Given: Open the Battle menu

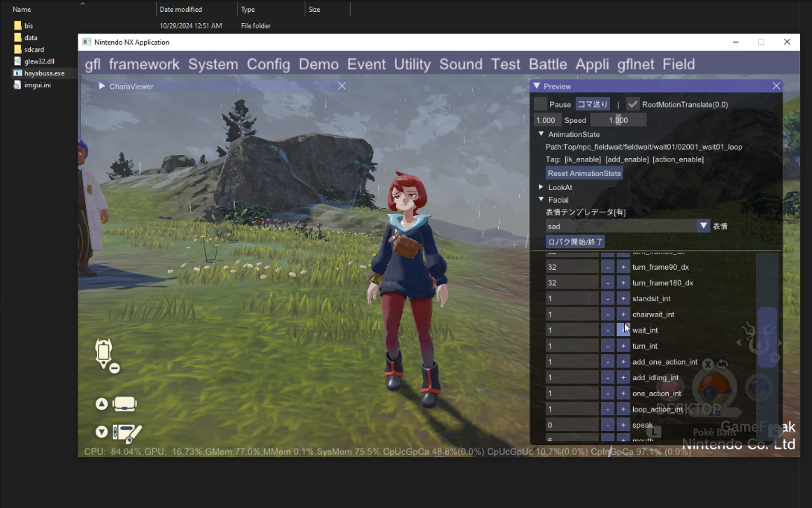Looking at the screenshot, I should (548, 64).
